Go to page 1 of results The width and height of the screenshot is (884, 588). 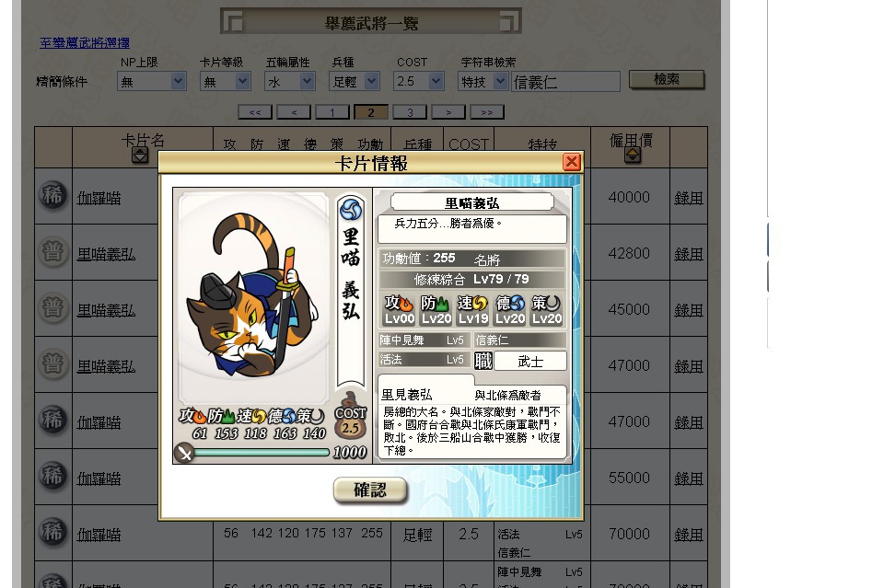click(x=332, y=112)
